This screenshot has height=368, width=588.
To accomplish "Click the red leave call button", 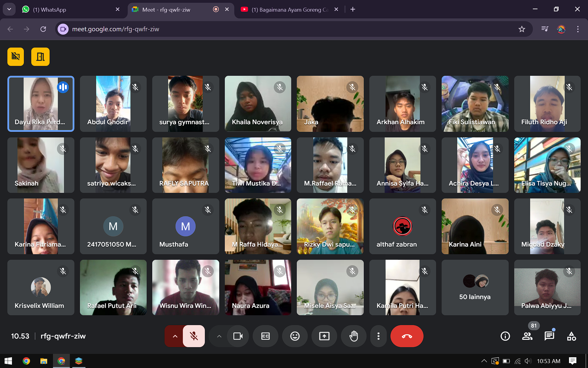I will [x=407, y=336].
